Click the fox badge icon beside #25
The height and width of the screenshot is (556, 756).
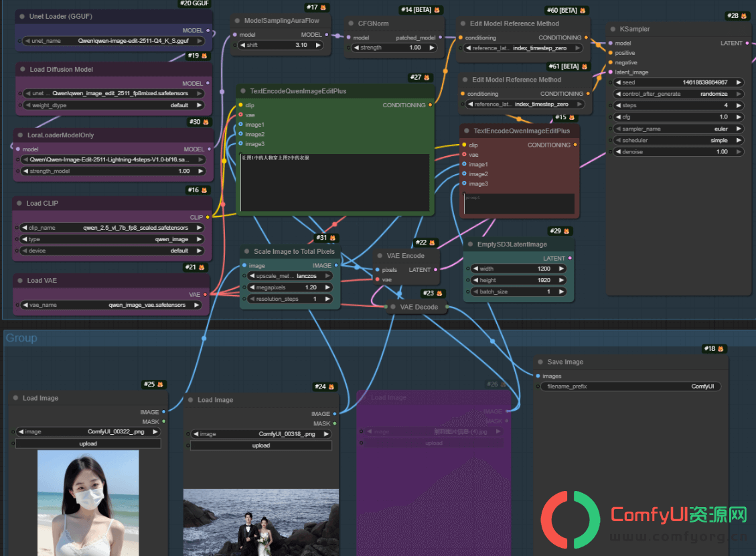point(160,385)
